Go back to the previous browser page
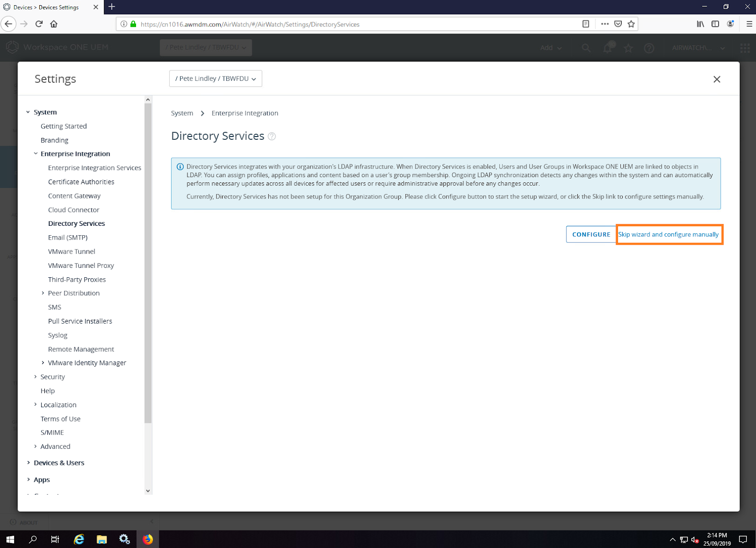Screen dimensions: 756x548 pyautogui.click(x=9, y=24)
